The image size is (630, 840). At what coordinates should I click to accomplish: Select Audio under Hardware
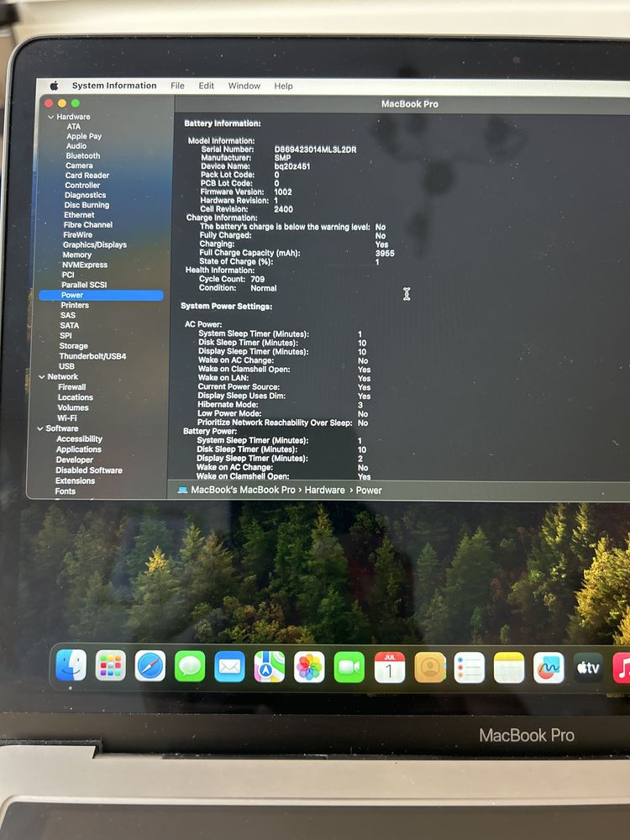click(x=76, y=145)
